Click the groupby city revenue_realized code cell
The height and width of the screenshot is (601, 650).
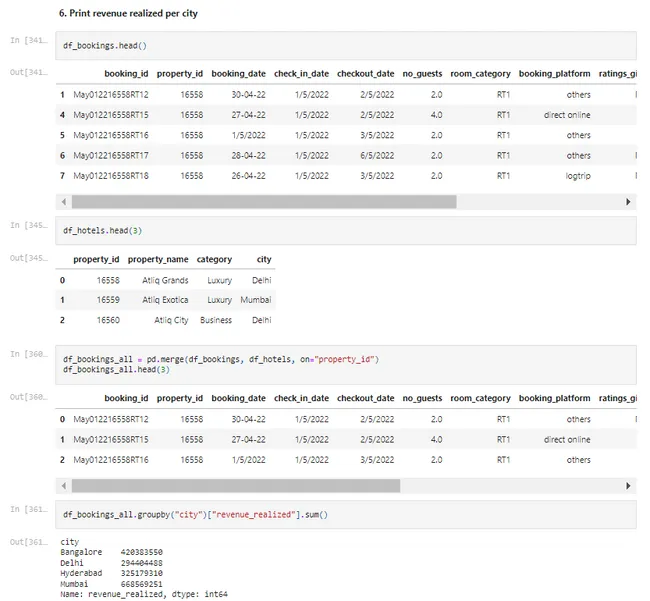[x=346, y=515]
